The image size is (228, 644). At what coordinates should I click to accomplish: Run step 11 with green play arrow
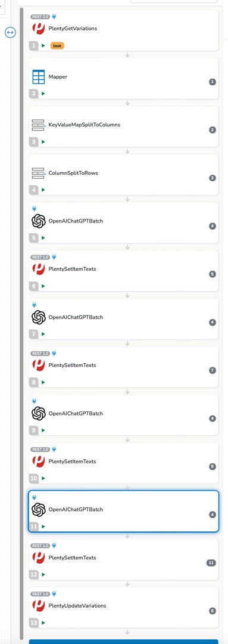pos(43,526)
